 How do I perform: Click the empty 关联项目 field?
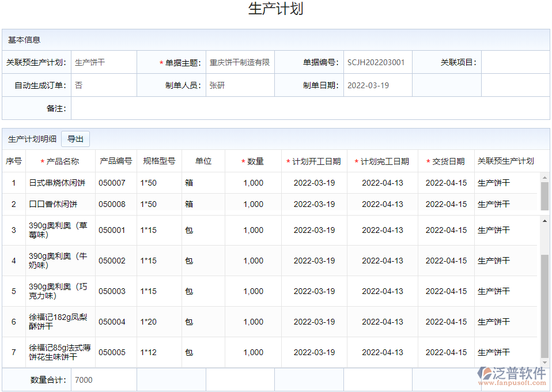(x=516, y=62)
